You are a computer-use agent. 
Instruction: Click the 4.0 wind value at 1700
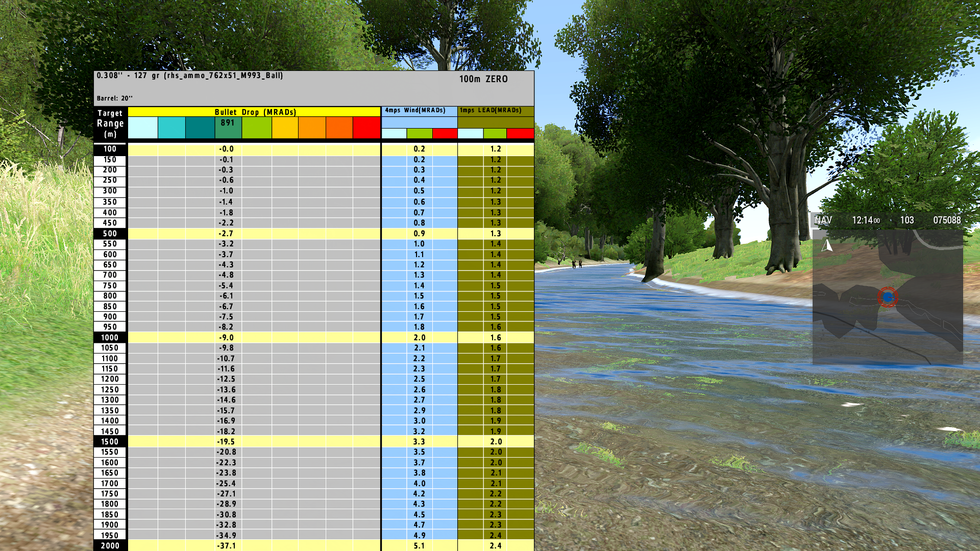pos(420,484)
